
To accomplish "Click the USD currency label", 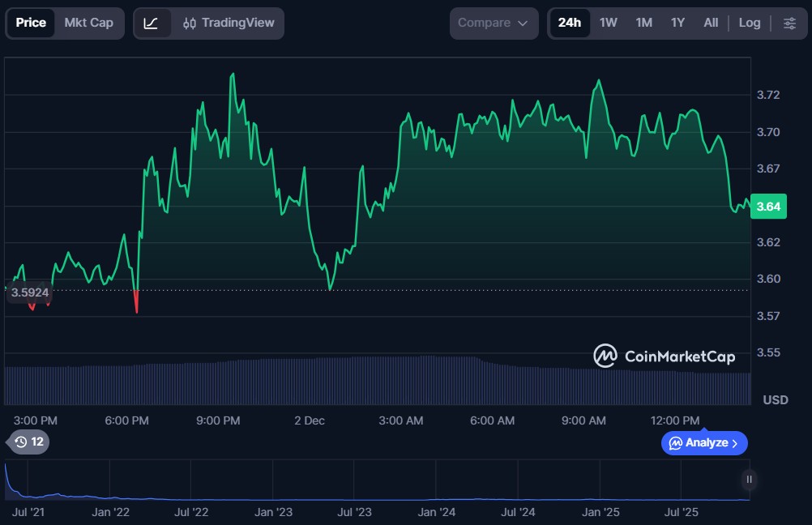I will tap(776, 400).
